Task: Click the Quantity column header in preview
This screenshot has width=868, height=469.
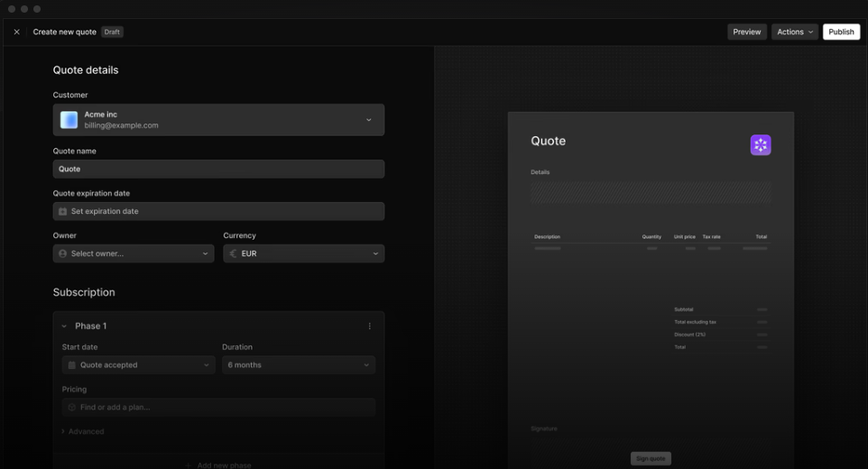Action: coord(651,236)
